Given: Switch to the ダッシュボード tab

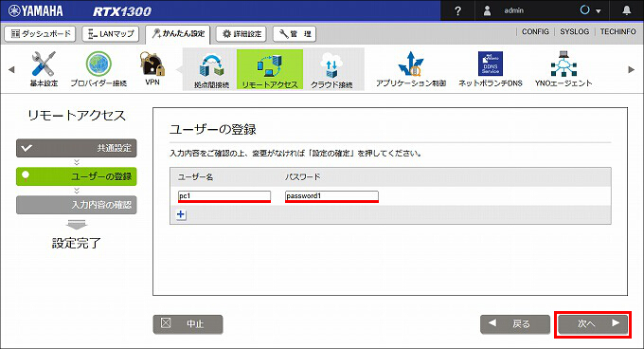Looking at the screenshot, I should point(40,34).
